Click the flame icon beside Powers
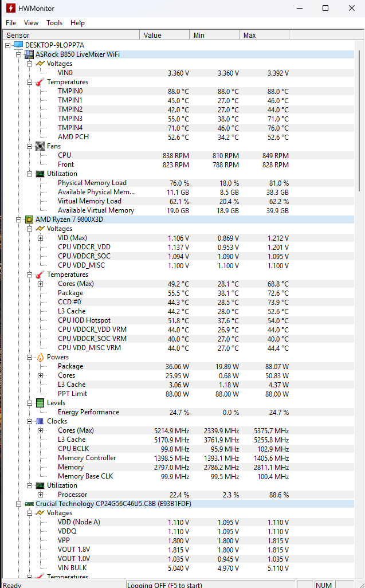Viewport: 365px width, 588px height. [x=40, y=357]
